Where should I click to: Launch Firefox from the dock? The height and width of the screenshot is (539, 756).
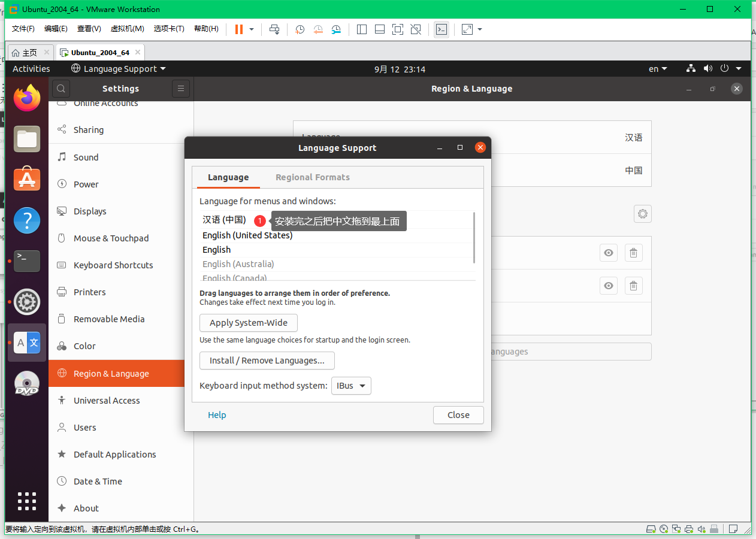pos(27,98)
